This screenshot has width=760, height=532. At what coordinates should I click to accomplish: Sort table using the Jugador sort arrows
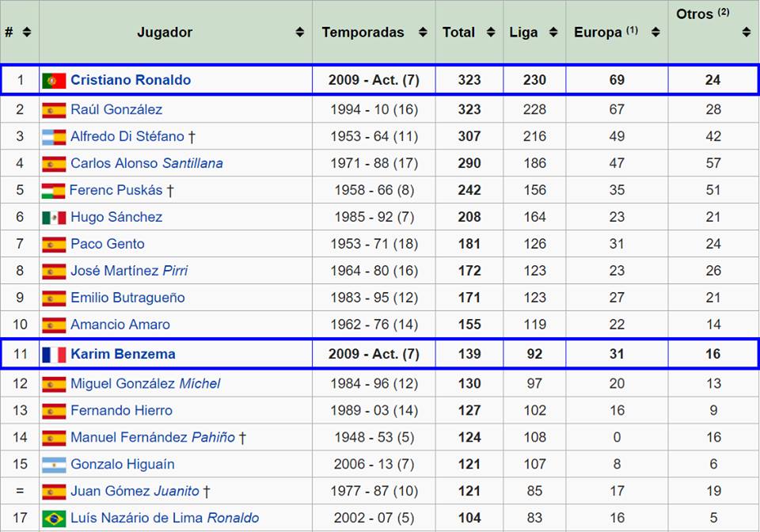click(x=300, y=32)
